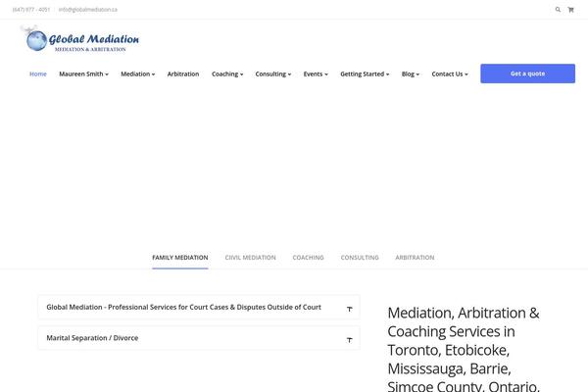The image size is (588, 392).
Task: Open the Events dropdown menu
Action: point(316,73)
